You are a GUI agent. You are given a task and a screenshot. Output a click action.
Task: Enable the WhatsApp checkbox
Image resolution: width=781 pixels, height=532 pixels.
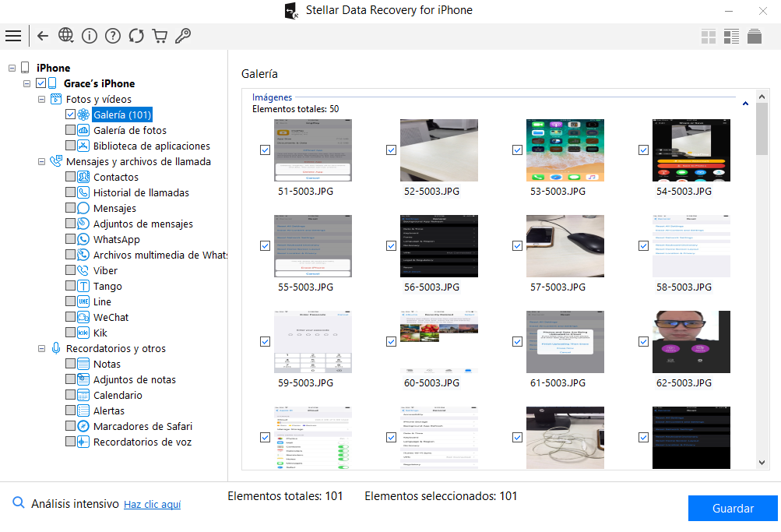click(71, 239)
